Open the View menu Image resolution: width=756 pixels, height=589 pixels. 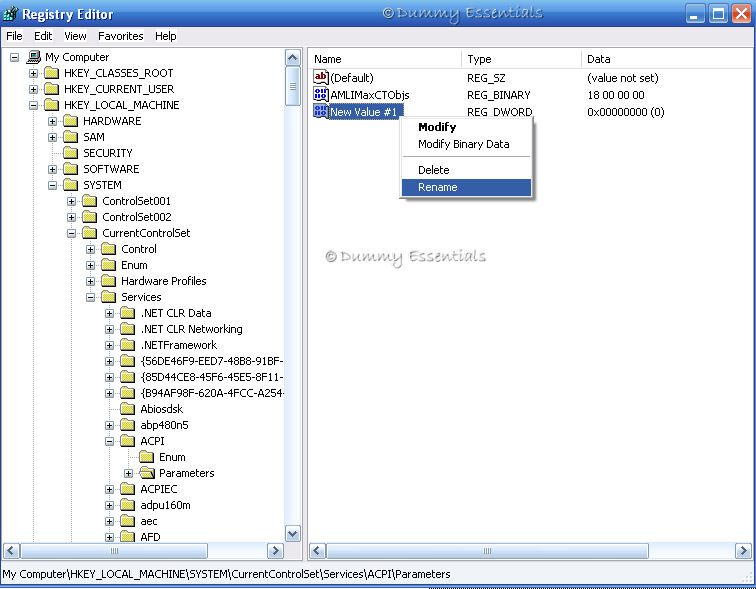point(75,36)
